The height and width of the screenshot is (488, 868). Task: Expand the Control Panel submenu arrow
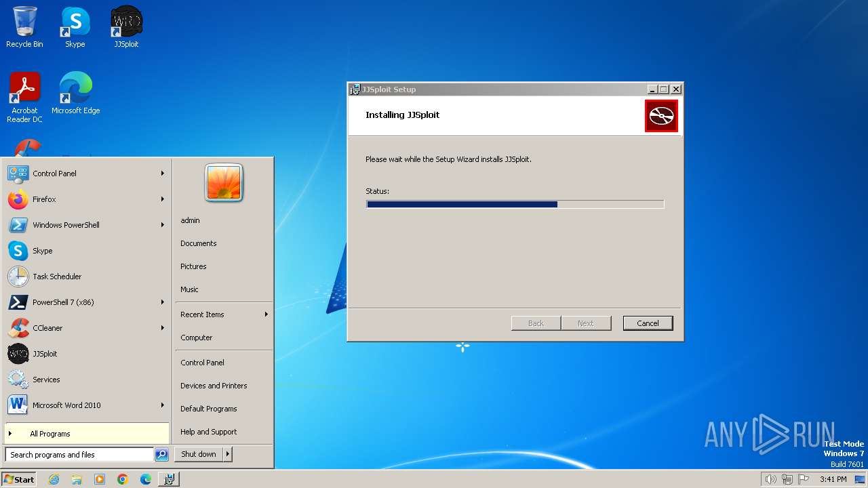click(163, 174)
